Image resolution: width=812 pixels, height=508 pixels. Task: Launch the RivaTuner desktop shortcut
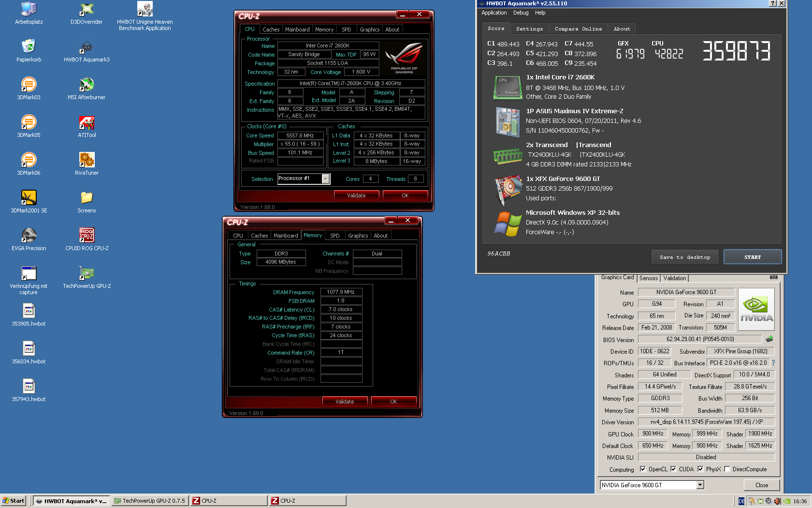87,164
